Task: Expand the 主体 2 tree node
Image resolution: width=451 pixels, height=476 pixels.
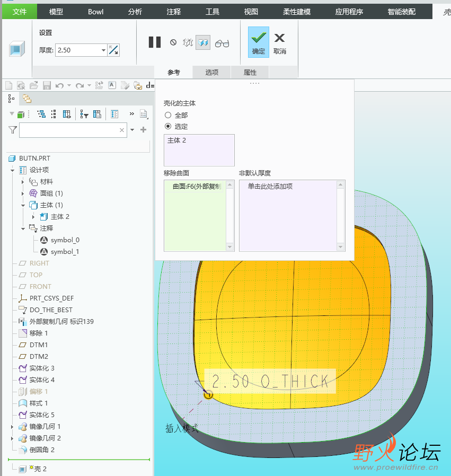Action: point(33,217)
